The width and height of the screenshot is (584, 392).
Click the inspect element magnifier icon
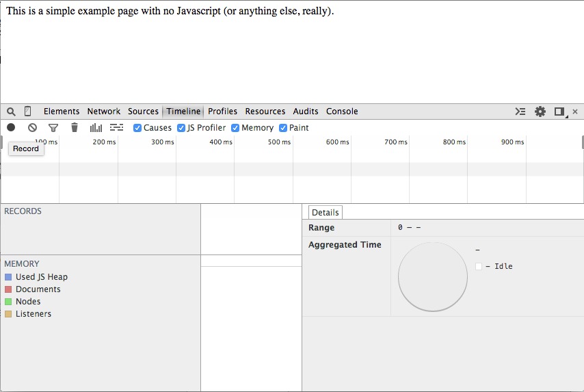(x=11, y=112)
